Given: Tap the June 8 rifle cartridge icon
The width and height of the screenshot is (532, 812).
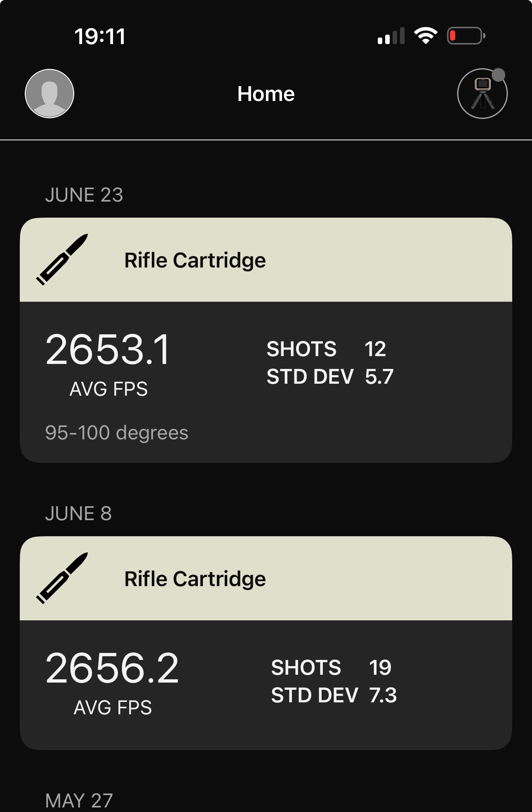Looking at the screenshot, I should 62,578.
